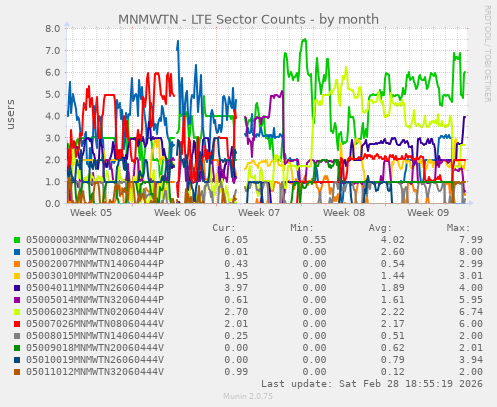Click the navy swatch for 05010019MNMWTN26060444V
497x407 pixels.
[x=17, y=360]
